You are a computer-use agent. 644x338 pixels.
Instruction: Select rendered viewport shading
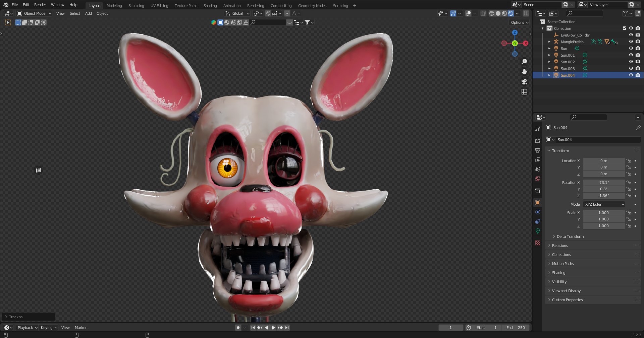[x=511, y=13]
